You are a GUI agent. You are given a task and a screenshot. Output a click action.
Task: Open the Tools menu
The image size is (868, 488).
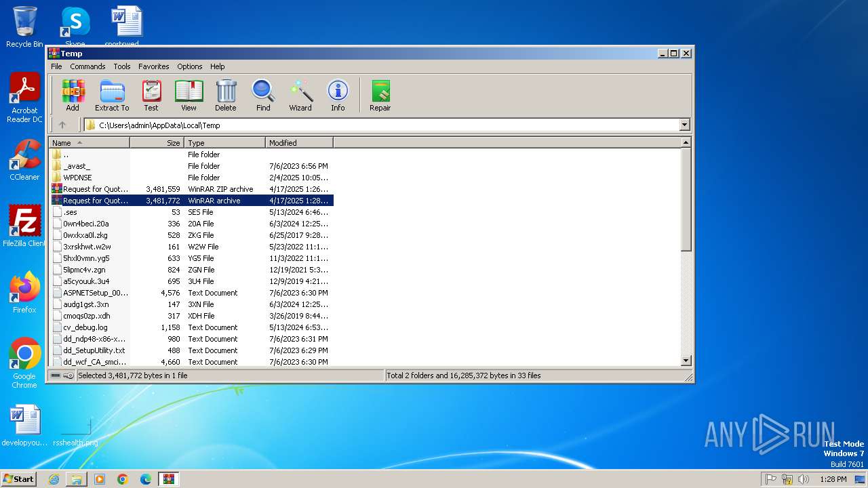pos(122,66)
